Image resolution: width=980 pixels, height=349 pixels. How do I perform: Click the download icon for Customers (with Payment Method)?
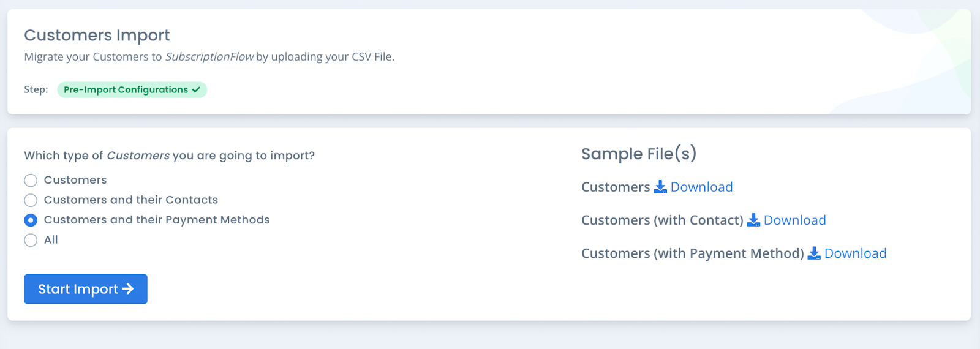click(x=814, y=253)
